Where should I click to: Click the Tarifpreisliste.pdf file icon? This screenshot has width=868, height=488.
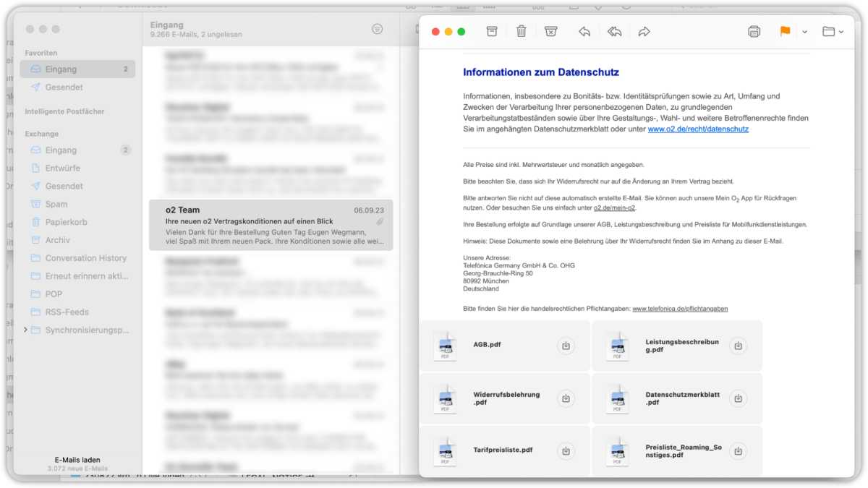click(x=446, y=451)
